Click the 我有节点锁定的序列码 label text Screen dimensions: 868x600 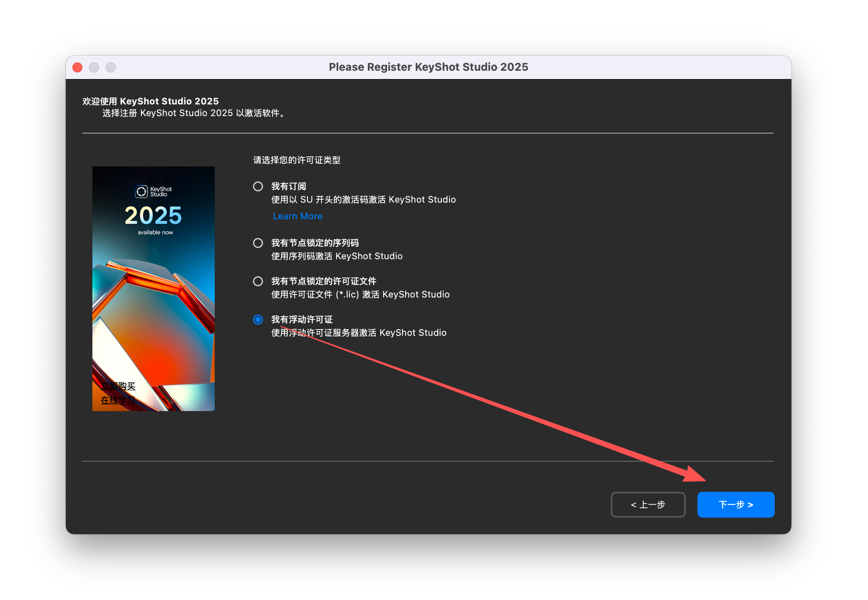[x=315, y=243]
